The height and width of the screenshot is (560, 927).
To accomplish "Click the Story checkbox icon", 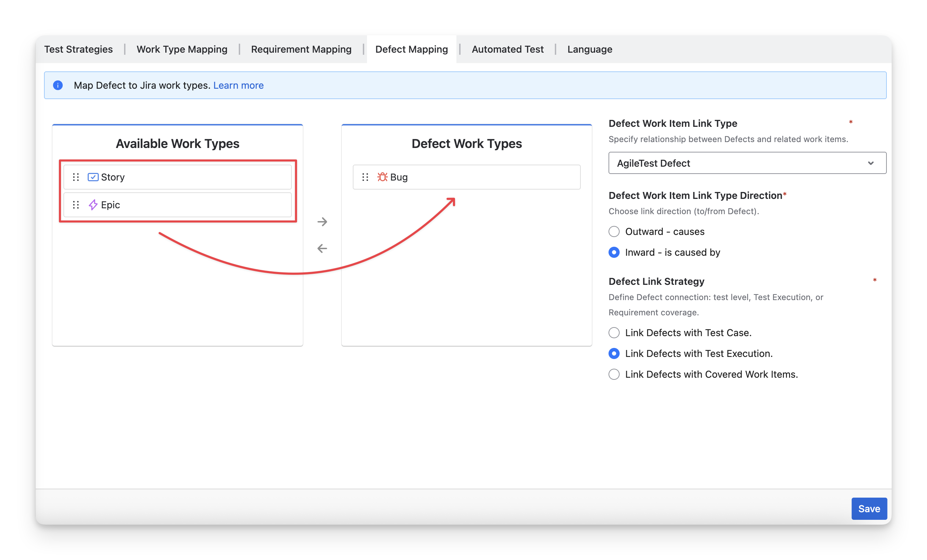I will (93, 177).
